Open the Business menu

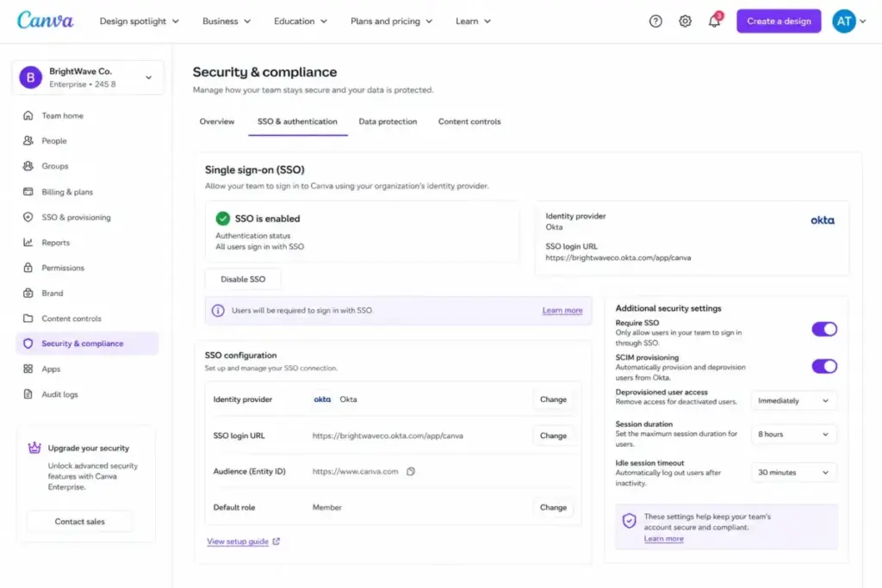[x=227, y=22]
